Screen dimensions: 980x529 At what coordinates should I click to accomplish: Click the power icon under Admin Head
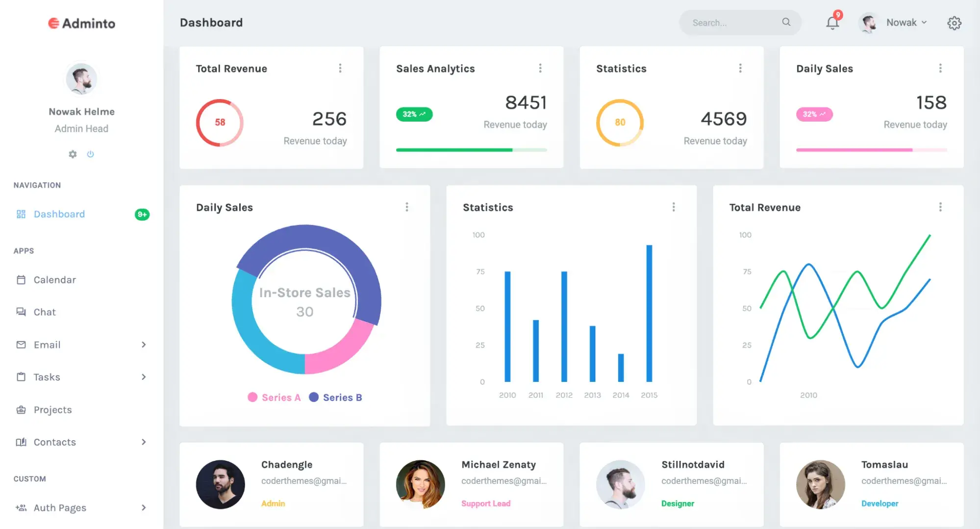click(90, 154)
